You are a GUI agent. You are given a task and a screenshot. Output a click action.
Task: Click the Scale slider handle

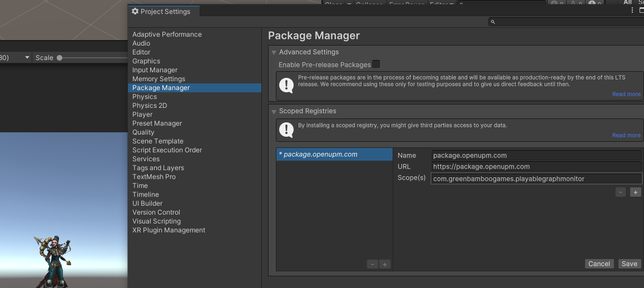60,58
